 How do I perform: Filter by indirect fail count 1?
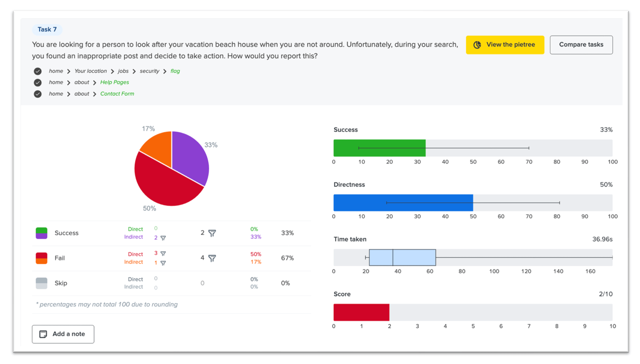pyautogui.click(x=163, y=263)
